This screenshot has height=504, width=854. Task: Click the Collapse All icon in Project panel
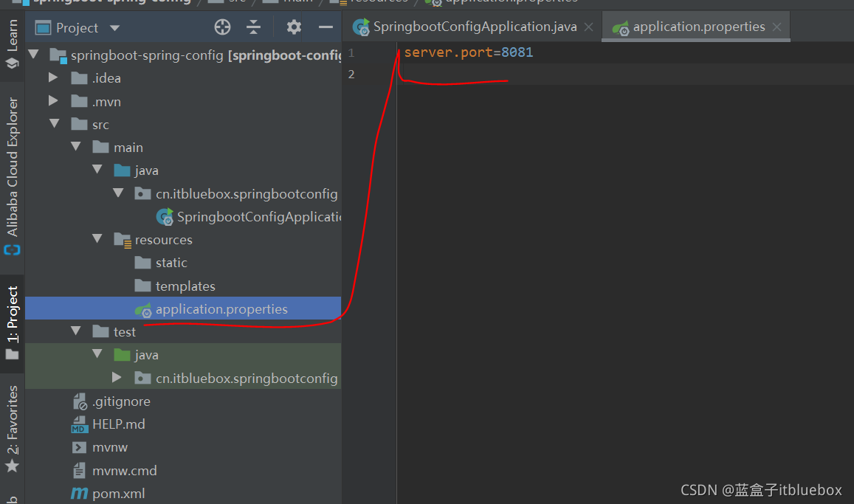pyautogui.click(x=253, y=27)
